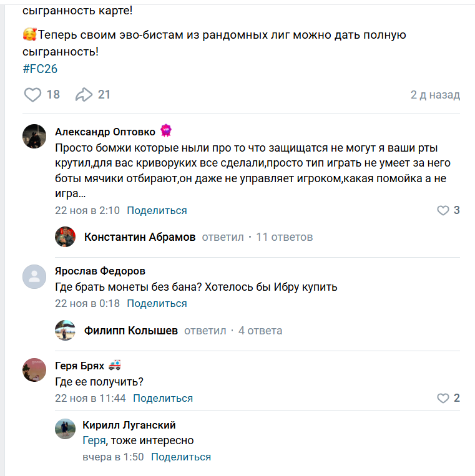Share the post via the arrow icon

84,95
